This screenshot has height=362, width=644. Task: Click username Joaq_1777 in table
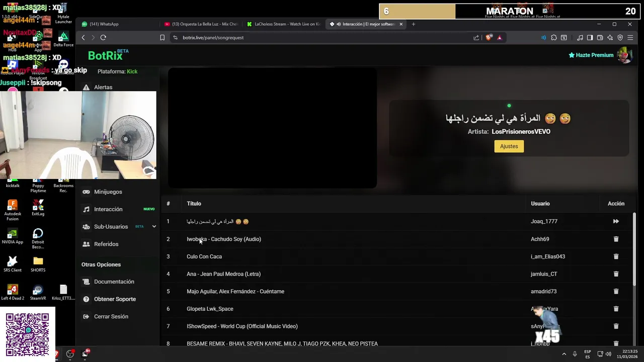(544, 221)
